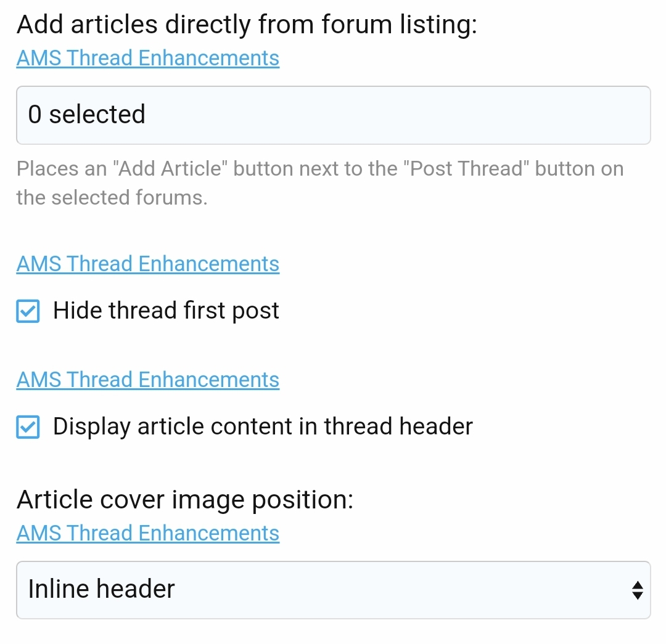Follow AMS Thread Enhancements link above Hide thread first post
Viewport: 666px width, 644px height.
point(147,264)
